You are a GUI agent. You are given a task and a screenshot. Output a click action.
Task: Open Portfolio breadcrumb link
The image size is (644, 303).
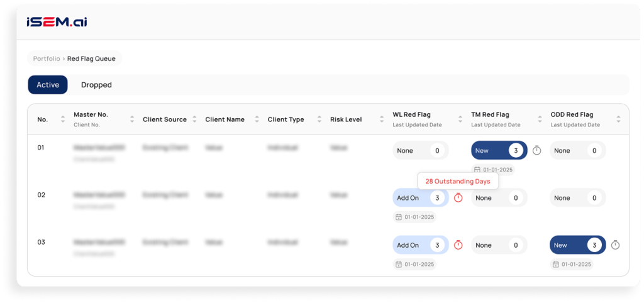[x=47, y=58]
